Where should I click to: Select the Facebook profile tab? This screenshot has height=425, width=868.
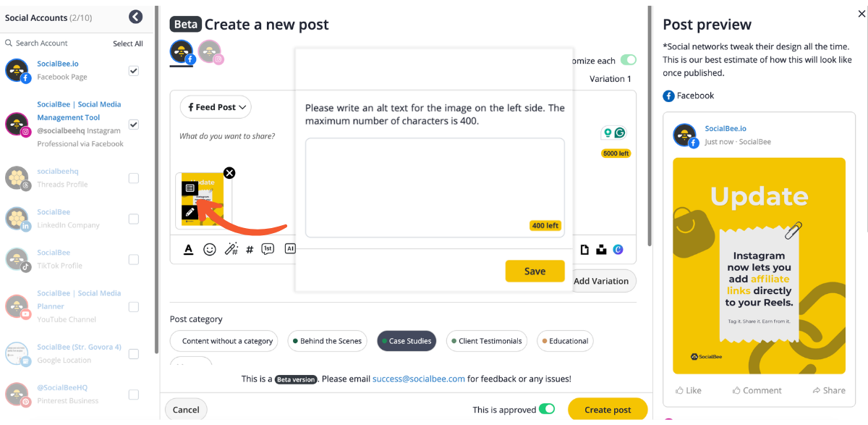pyautogui.click(x=181, y=51)
